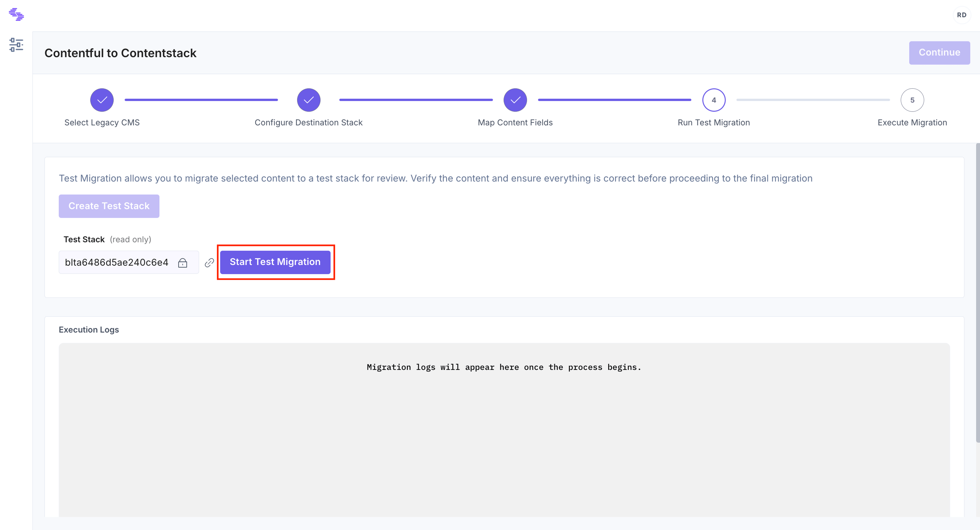This screenshot has width=980, height=530.
Task: Click the Execute Migration step label
Action: [x=912, y=123]
